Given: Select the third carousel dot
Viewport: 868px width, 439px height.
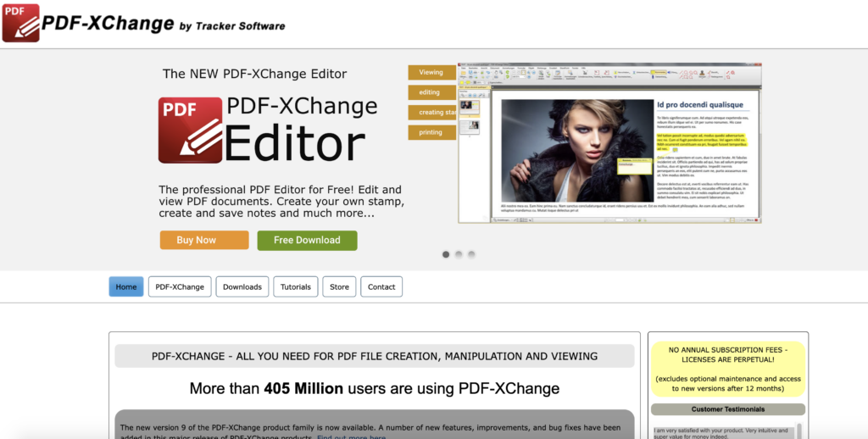Looking at the screenshot, I should [x=471, y=254].
